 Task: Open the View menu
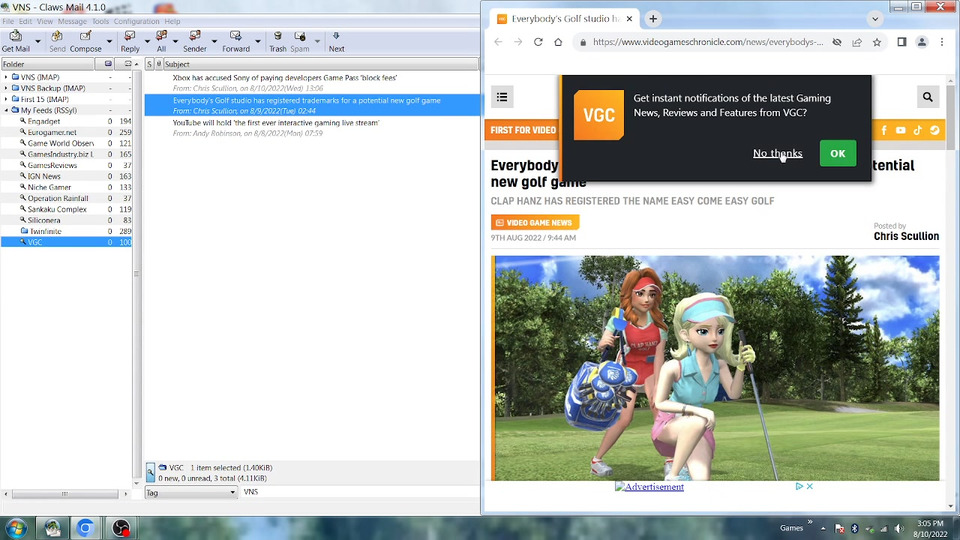[x=45, y=21]
